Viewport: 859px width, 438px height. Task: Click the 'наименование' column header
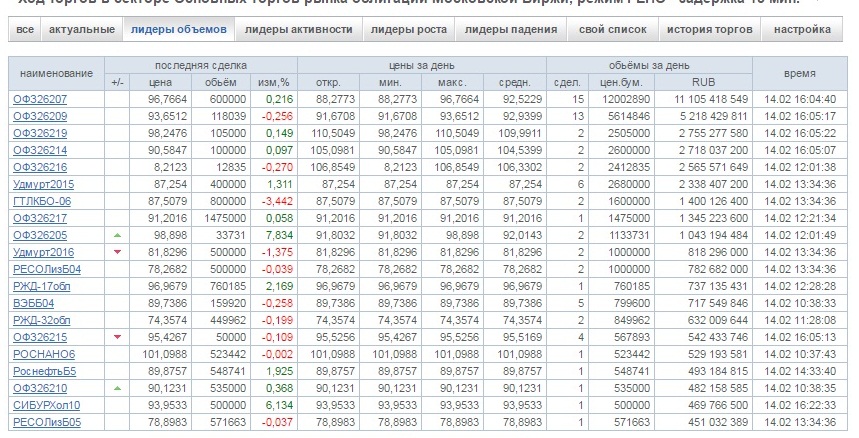pos(56,73)
